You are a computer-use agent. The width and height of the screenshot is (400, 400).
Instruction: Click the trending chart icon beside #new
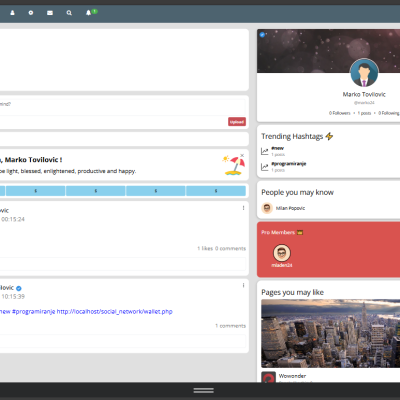265,151
